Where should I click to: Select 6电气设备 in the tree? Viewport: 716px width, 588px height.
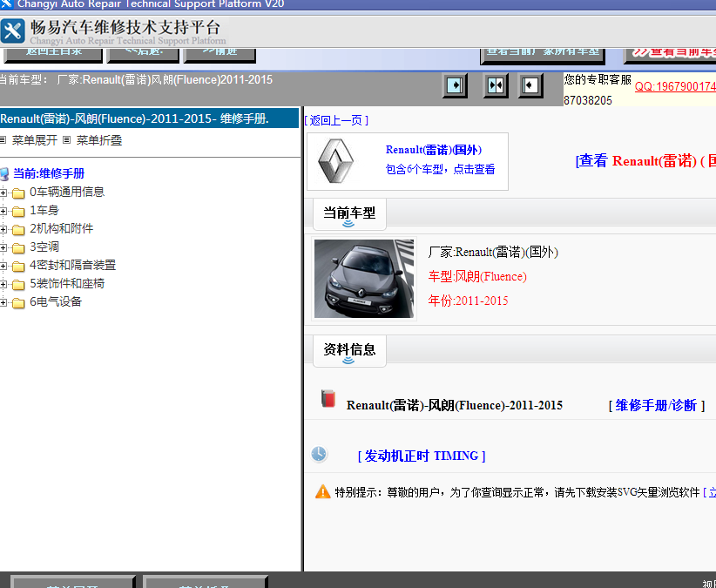(x=56, y=301)
